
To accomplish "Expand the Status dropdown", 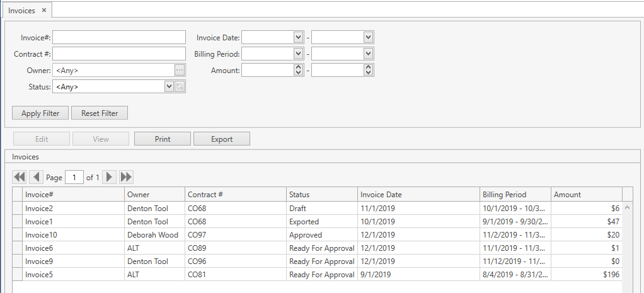I will point(168,87).
